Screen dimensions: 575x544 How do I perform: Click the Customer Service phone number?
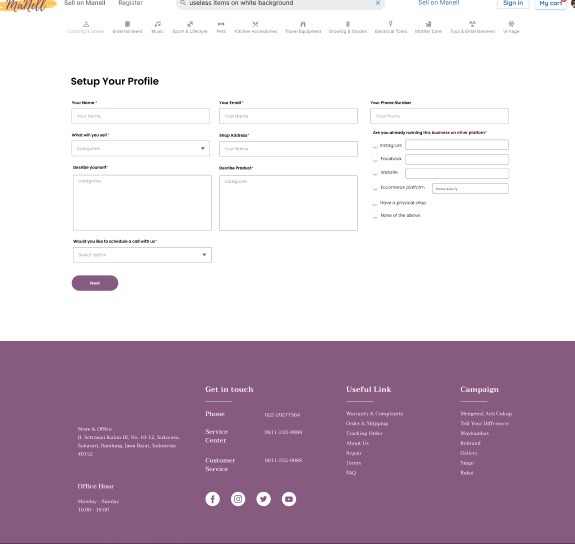click(283, 460)
